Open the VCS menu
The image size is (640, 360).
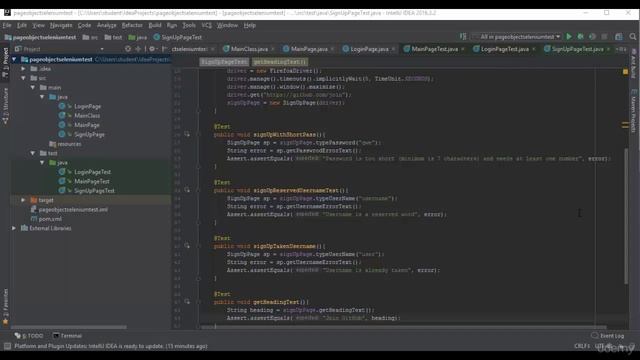pyautogui.click(x=207, y=25)
